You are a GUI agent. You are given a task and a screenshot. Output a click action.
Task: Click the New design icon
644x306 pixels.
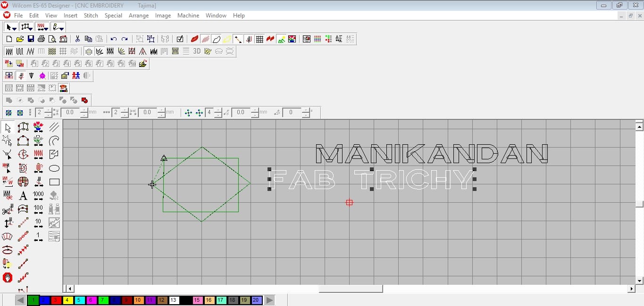click(x=8, y=39)
